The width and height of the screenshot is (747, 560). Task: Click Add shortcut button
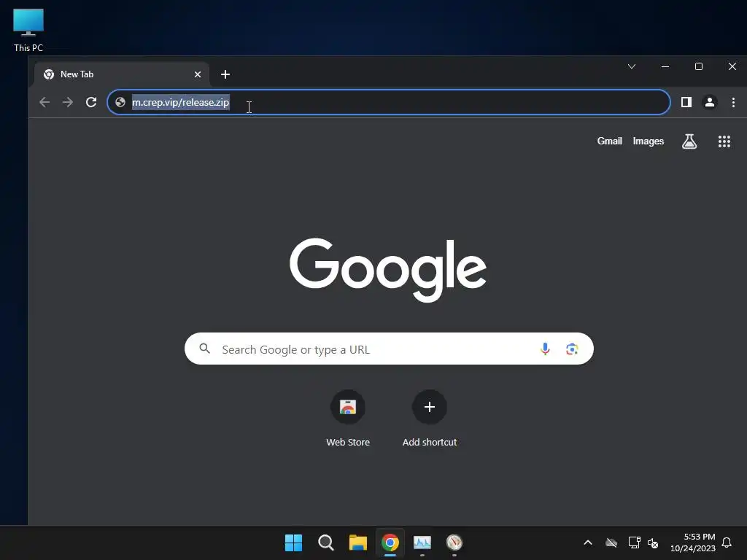[429, 419]
